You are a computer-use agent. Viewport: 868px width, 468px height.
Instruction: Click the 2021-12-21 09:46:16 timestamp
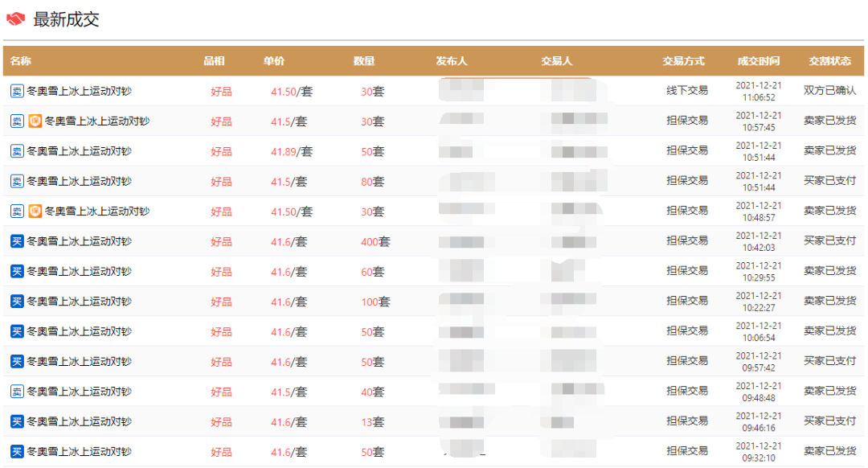coord(759,421)
